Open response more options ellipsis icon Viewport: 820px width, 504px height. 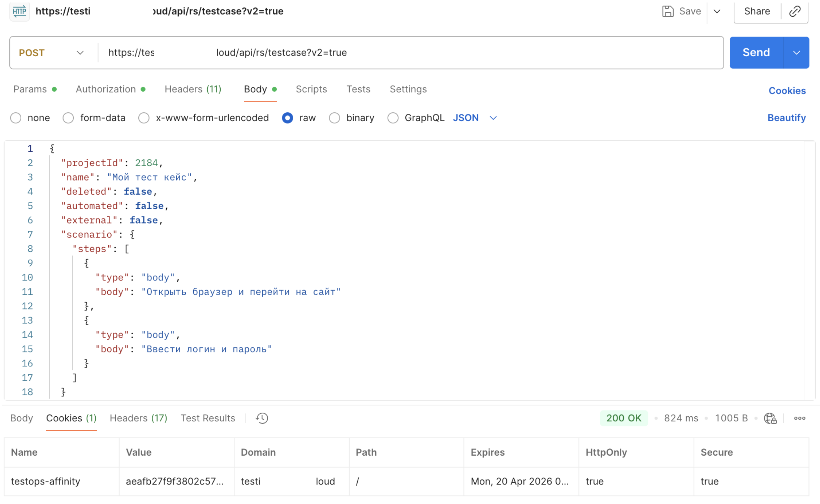[x=799, y=418]
